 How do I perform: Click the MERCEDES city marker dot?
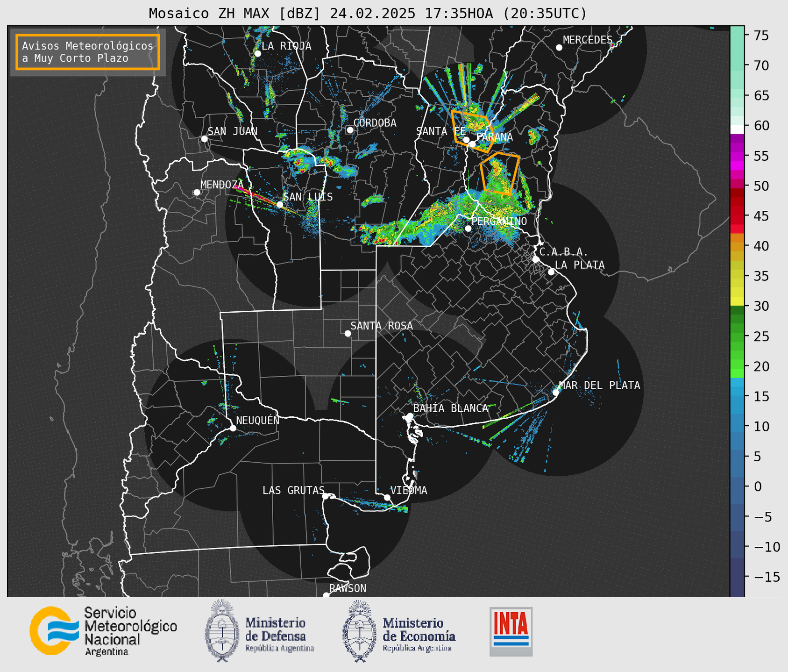point(559,48)
